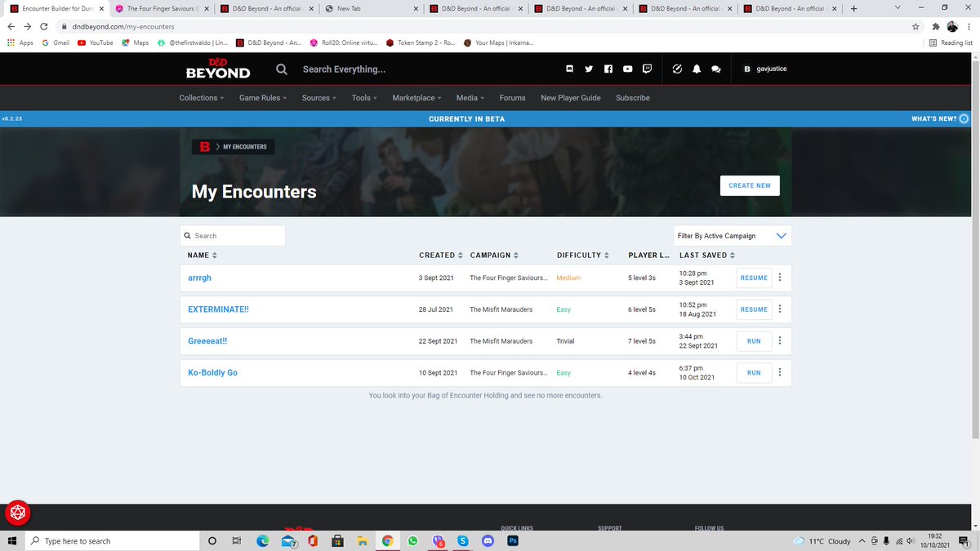Switch to The Four Finger Saviours tab
The width and height of the screenshot is (980, 551).
coord(162,9)
